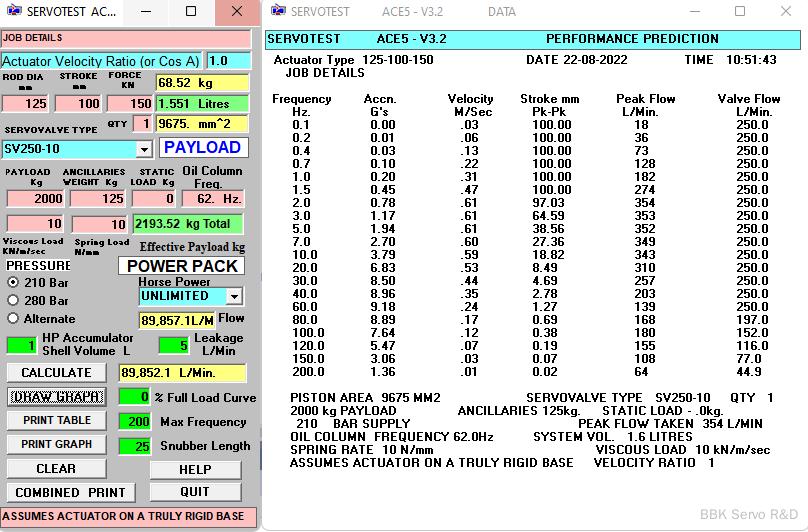Click the blue PAYLOAD button
Viewport: 808px width, 532px height.
coord(203,148)
